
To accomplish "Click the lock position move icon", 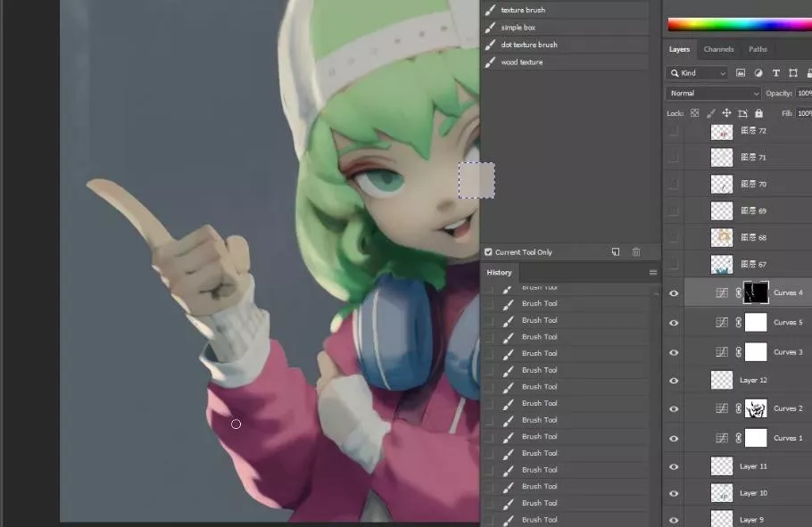I will (x=726, y=113).
